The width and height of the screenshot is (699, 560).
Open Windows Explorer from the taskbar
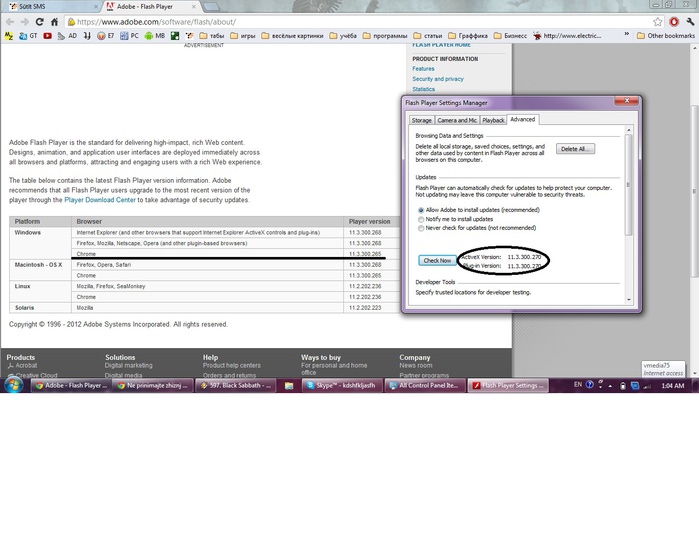click(x=289, y=386)
